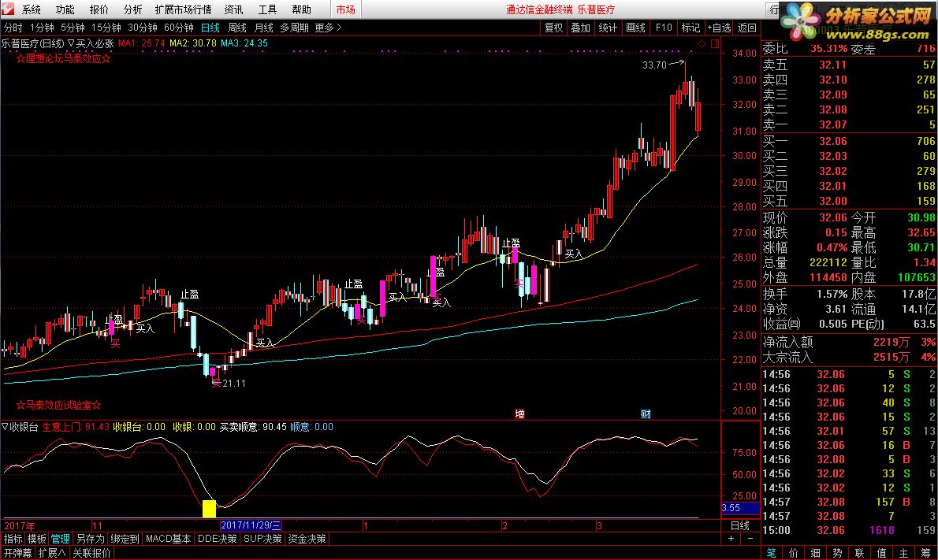
Task: Click the 财 event marker on the chart
Action: (x=646, y=414)
